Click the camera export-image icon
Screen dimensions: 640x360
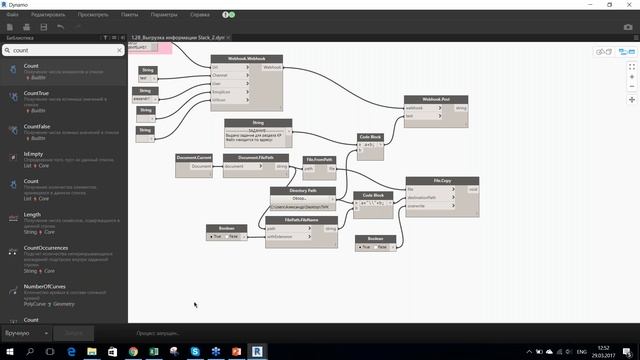[628, 27]
